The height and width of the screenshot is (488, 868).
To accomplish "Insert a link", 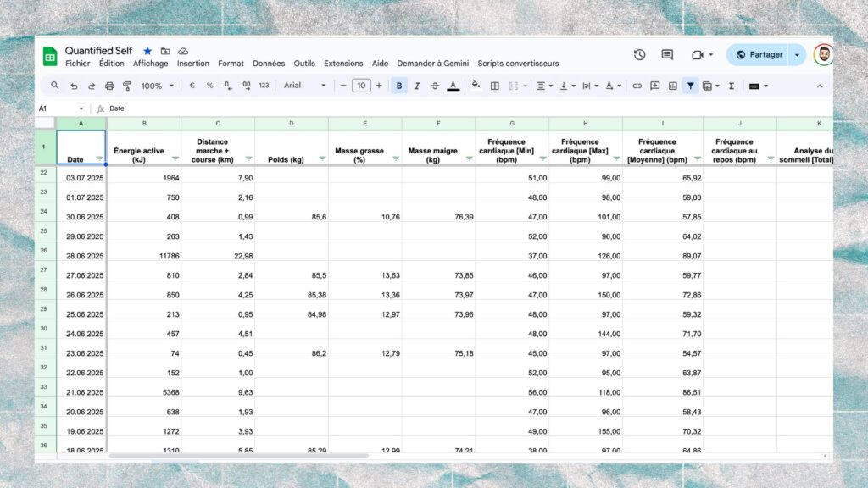I will pos(636,86).
